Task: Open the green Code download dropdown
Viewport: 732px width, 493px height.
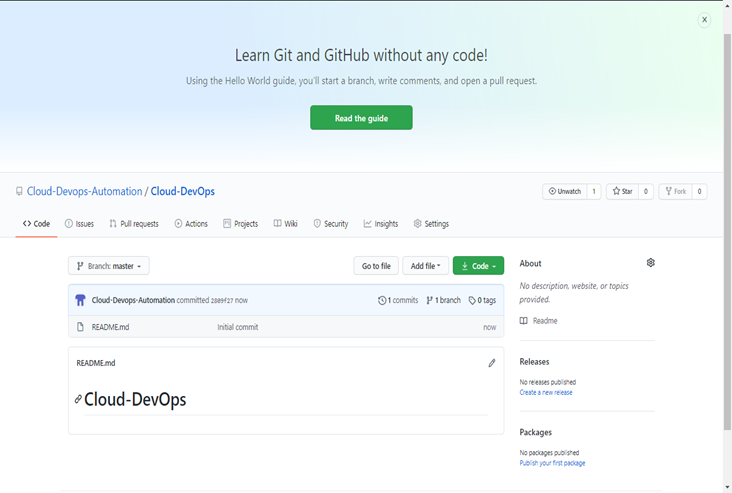Action: coord(478,266)
